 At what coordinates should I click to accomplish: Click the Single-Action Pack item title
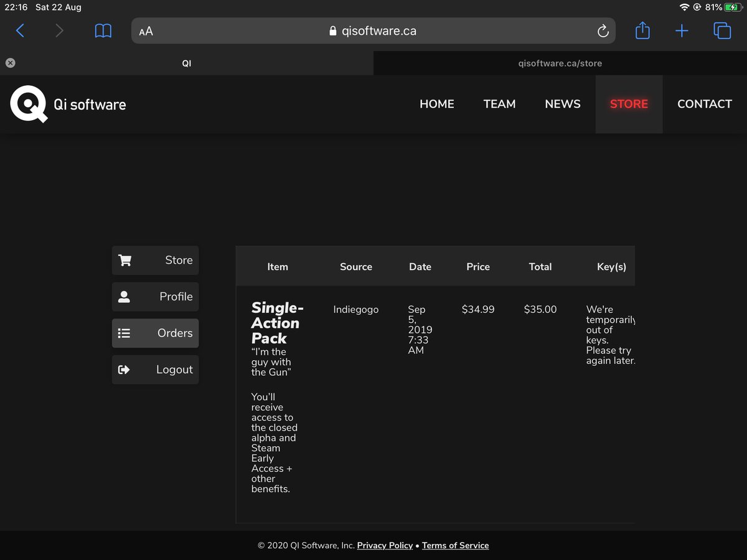point(277,323)
